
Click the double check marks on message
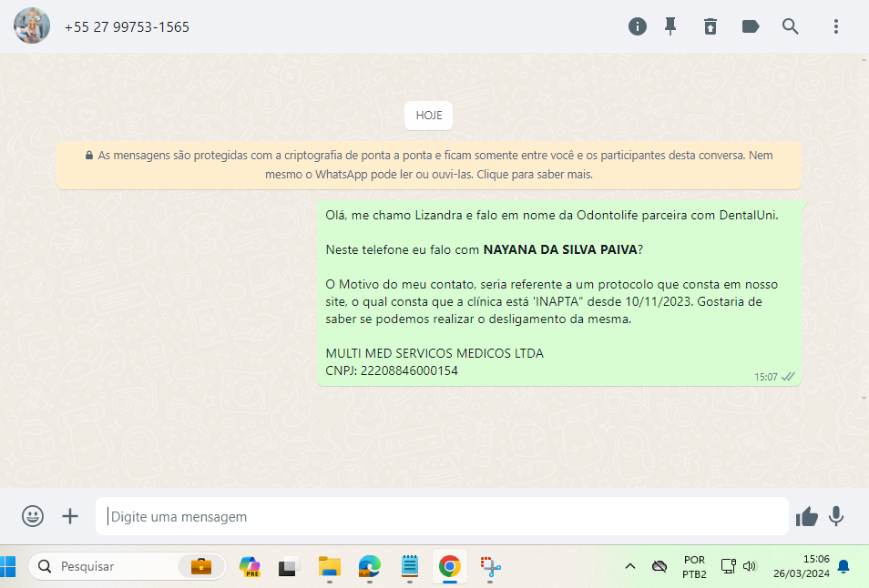pos(788,377)
